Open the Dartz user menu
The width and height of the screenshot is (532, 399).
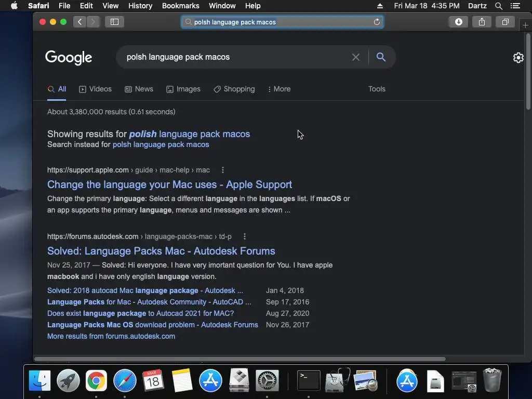coord(477,6)
